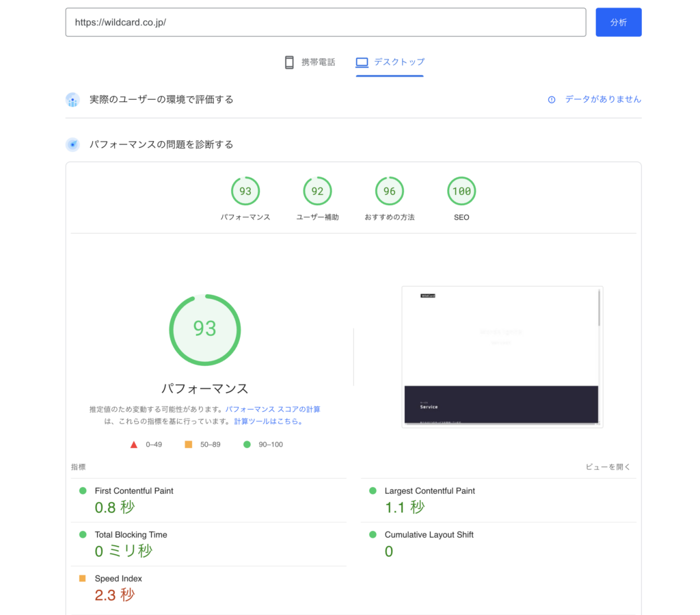Viewport: 700px width, 615px height.
Task: Click the scrollbar inside the screenshot thumbnail
Action: [x=599, y=308]
